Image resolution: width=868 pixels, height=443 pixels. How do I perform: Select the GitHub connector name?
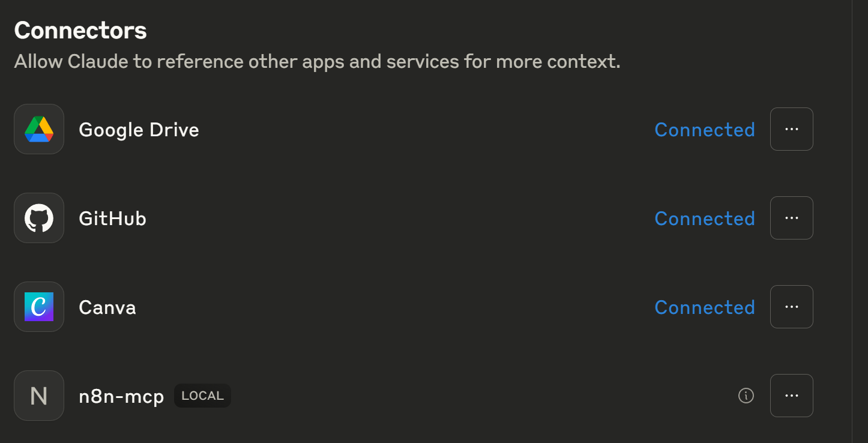point(112,218)
